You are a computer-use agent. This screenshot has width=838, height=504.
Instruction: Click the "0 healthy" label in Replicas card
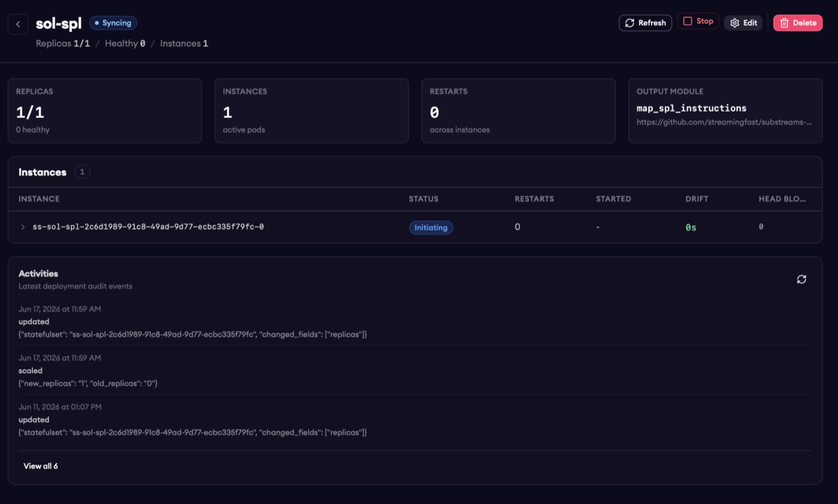[x=33, y=129]
